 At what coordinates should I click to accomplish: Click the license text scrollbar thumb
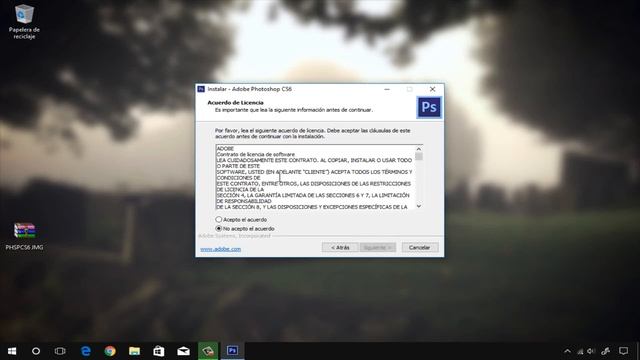(419, 156)
